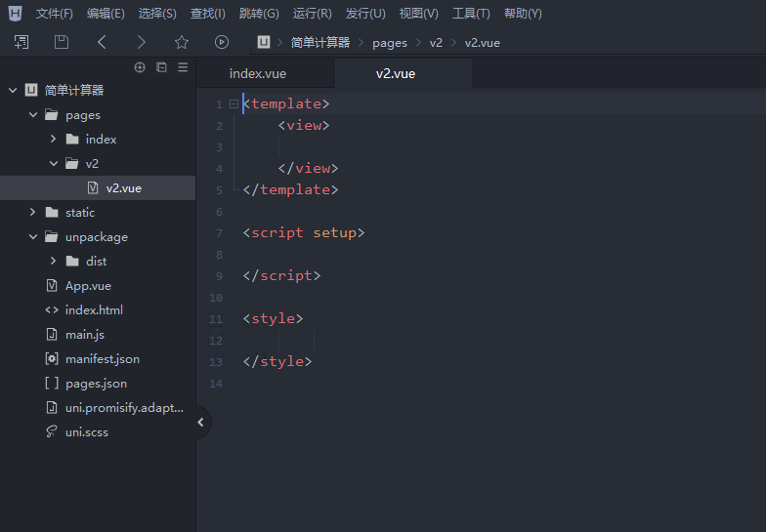Save the file with the floppy disk icon

tap(62, 42)
